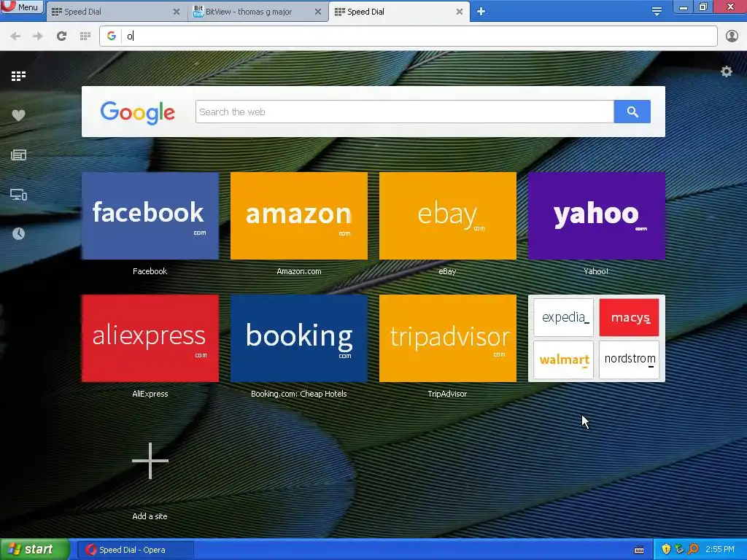Click the blue magnifier search button
Image resolution: width=747 pixels, height=560 pixels.
[632, 112]
